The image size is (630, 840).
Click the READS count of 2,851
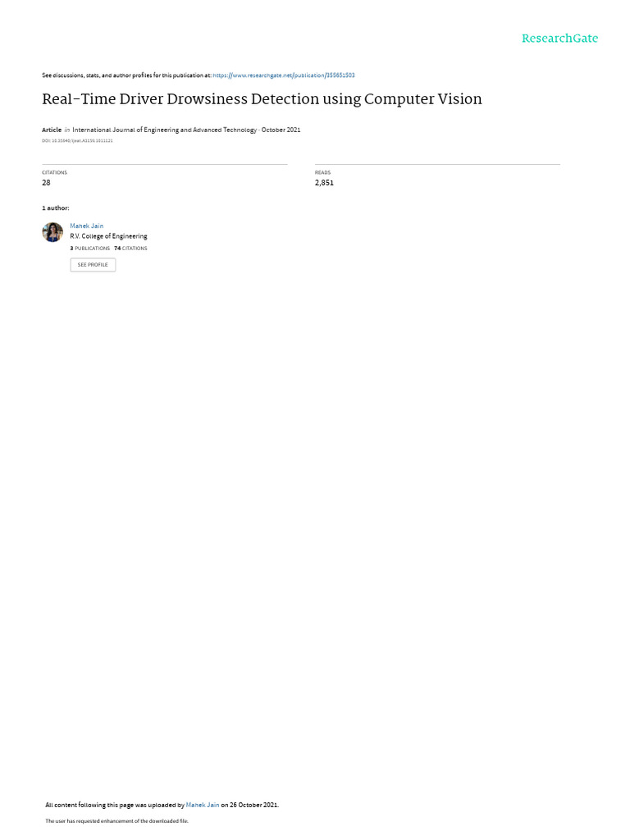pos(324,183)
